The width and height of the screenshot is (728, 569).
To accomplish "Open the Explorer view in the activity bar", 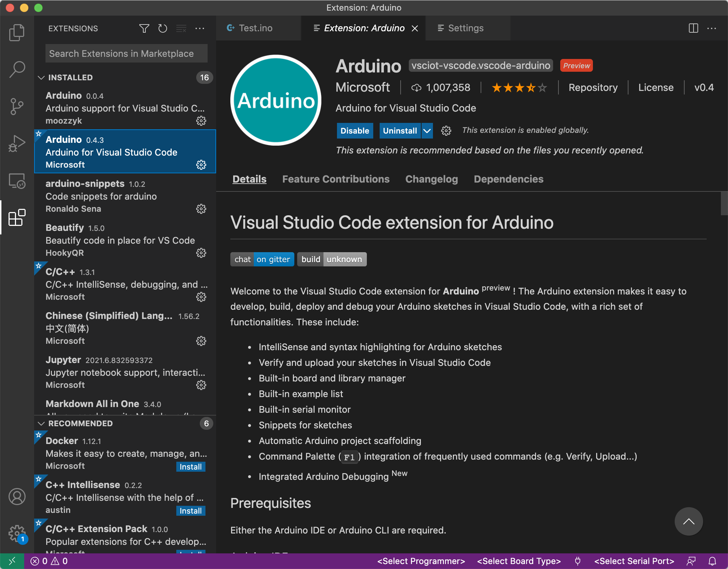I will 16,32.
